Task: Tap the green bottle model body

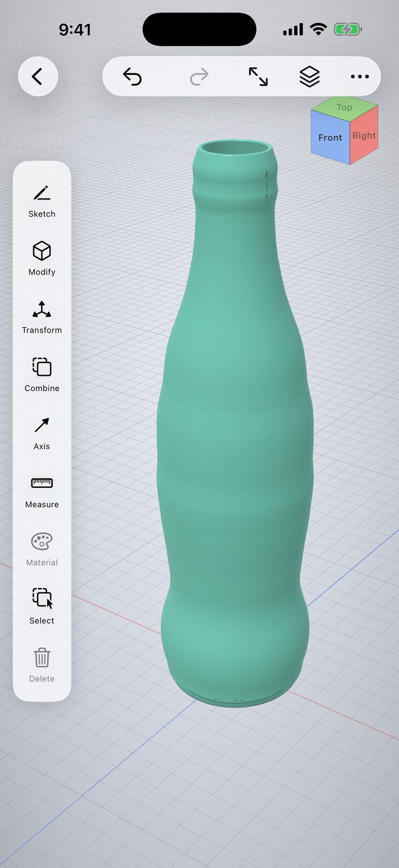Action: (235, 423)
